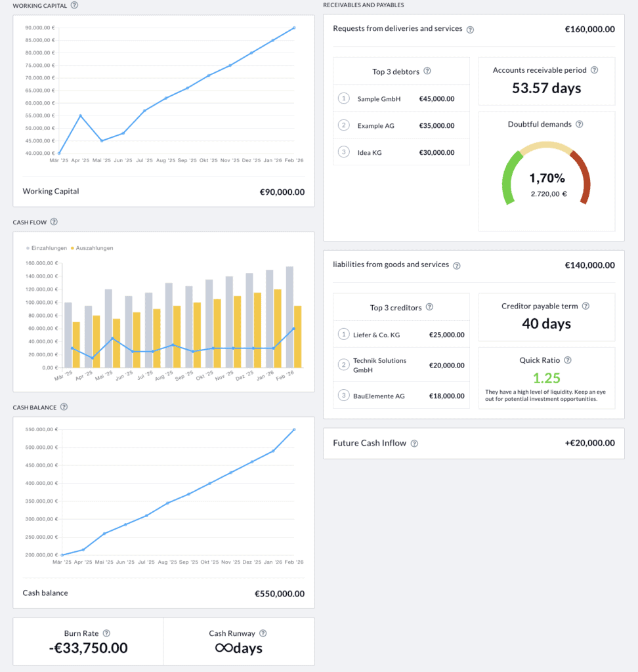This screenshot has width=638, height=672.
Task: Click the 1,70% doubtful demands gauge value
Action: (x=547, y=178)
